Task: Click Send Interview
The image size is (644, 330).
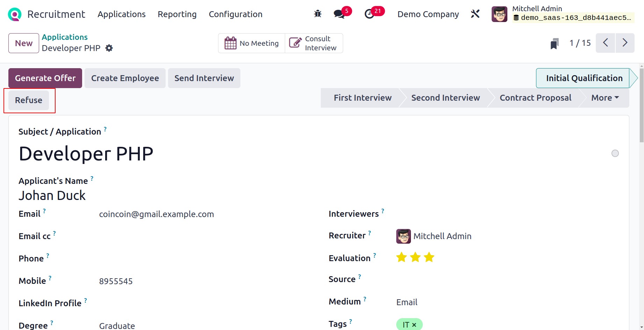Action: (x=204, y=78)
